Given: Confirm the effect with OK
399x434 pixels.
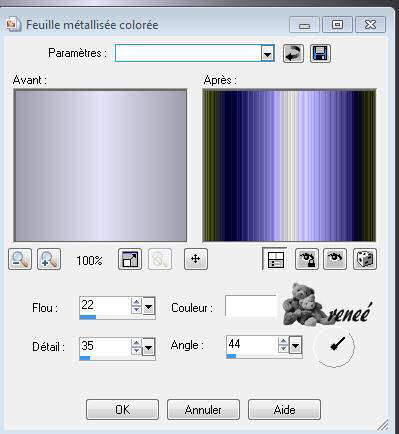Looking at the screenshot, I should point(122,410).
